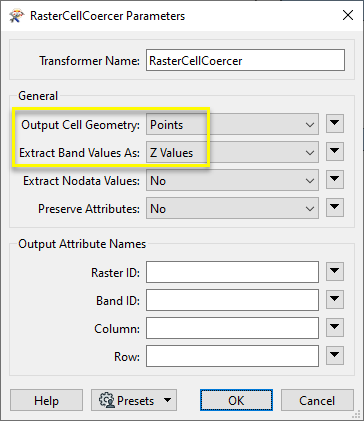Open the arrow menu beside Output Cell Geometry

[x=335, y=124]
